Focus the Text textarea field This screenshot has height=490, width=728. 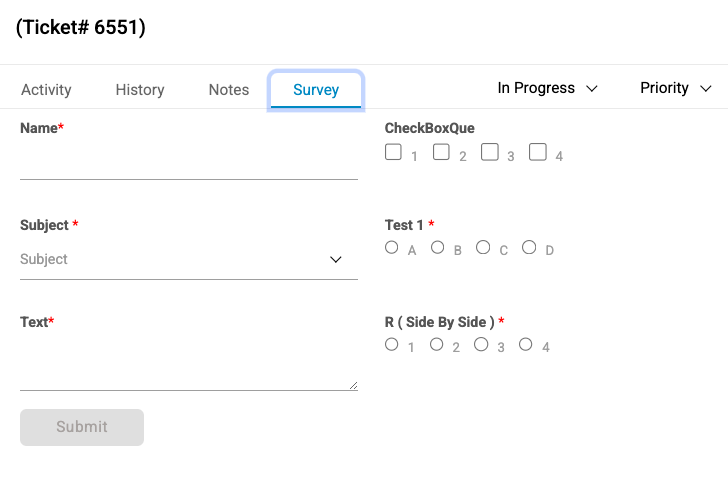coord(188,364)
